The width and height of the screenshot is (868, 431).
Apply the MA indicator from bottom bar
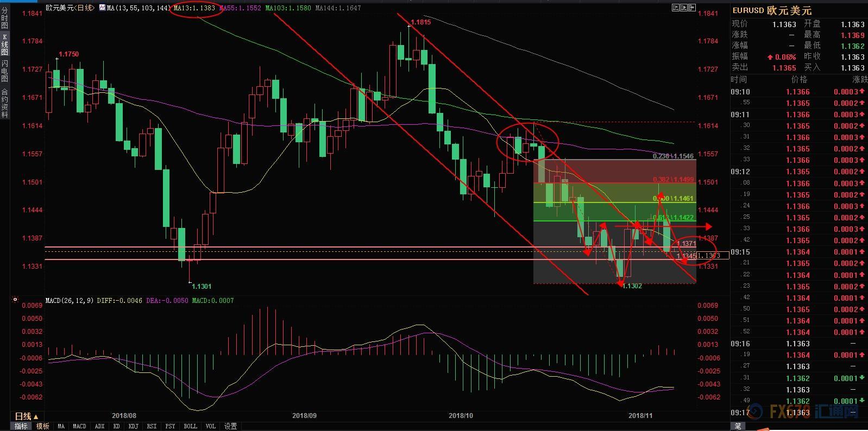[x=61, y=426]
